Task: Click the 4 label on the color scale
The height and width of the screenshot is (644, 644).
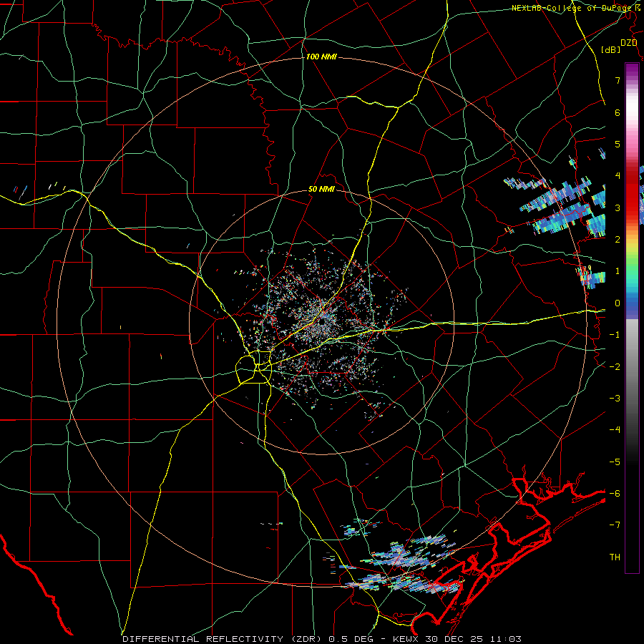Action: click(618, 176)
